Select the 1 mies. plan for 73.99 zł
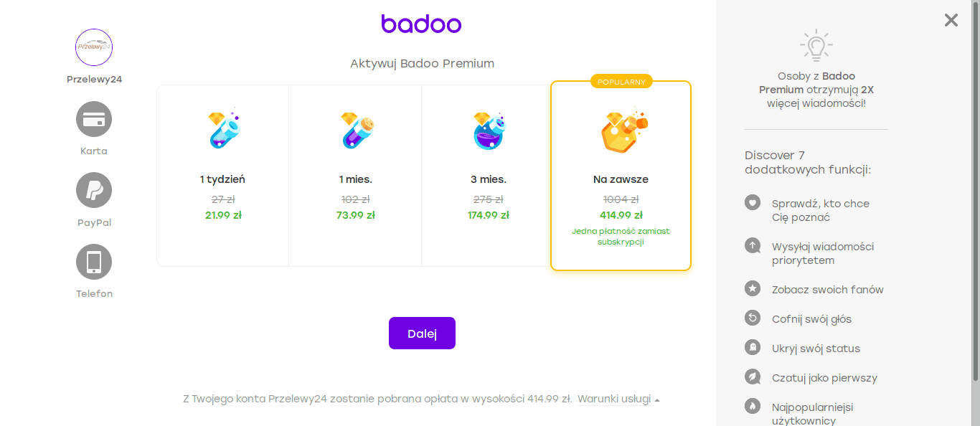980x426 pixels. click(355, 176)
